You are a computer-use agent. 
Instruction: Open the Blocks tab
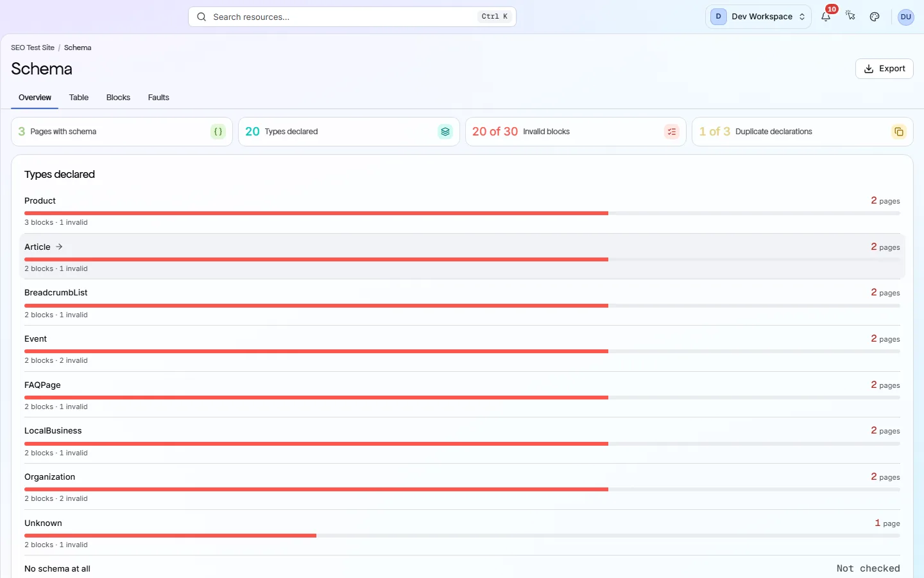118,98
